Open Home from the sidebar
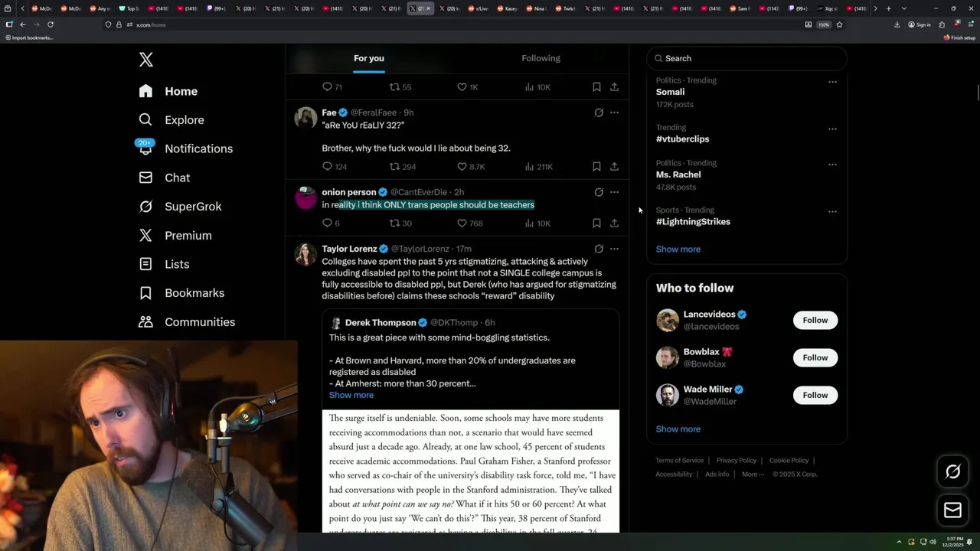This screenshot has height=551, width=980. [168, 91]
